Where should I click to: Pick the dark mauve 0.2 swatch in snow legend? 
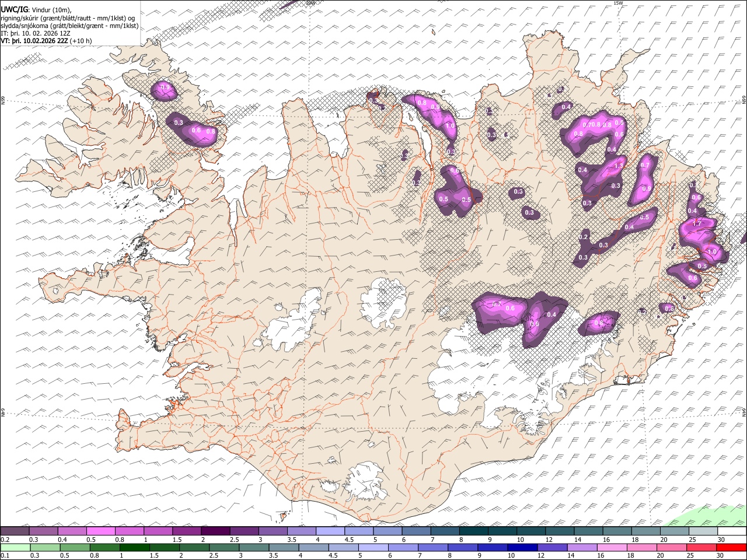(15, 531)
